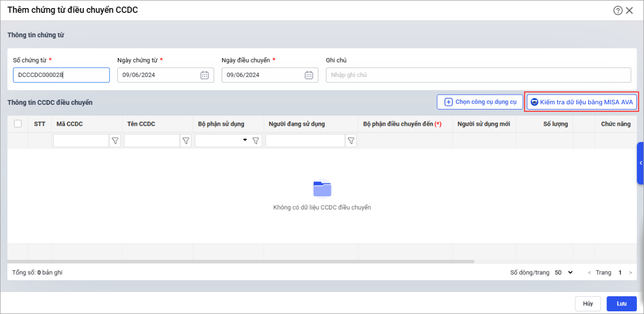Open calendar picker for Ngày chứng từ
The width and height of the screenshot is (644, 314).
click(204, 75)
